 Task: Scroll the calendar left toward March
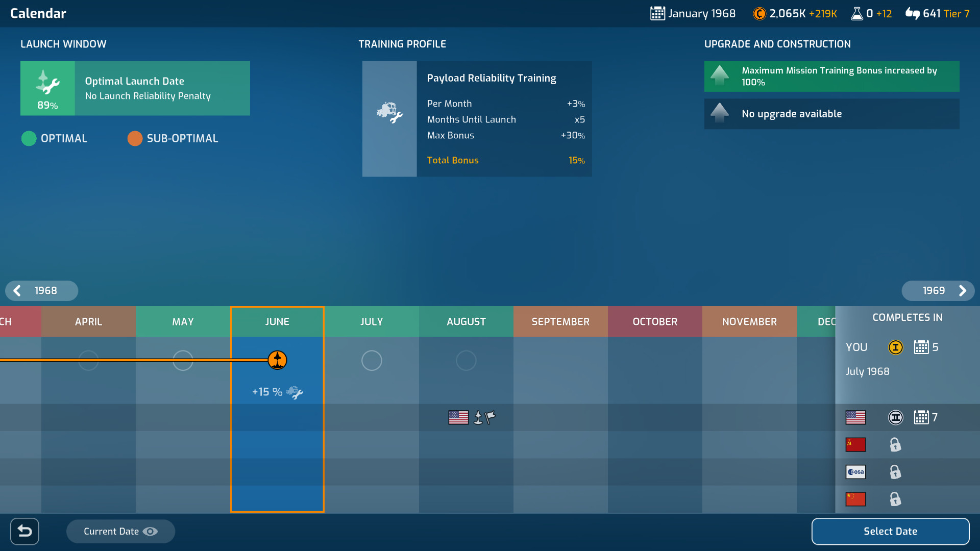tap(16, 290)
